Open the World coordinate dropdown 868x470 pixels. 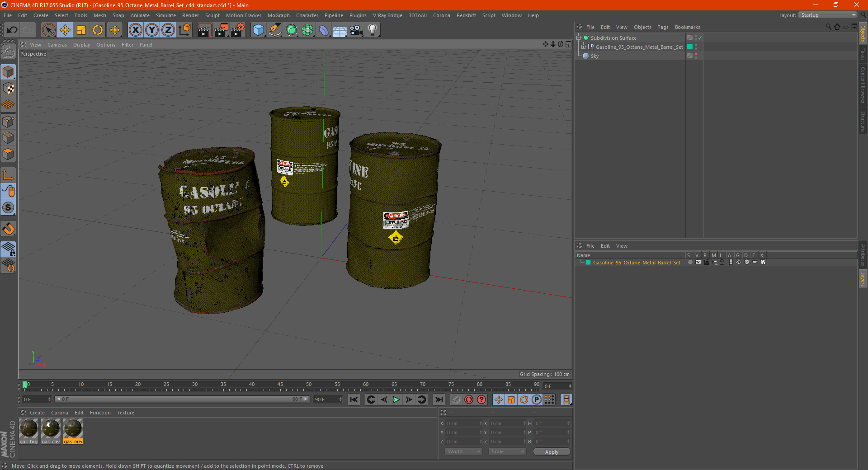(x=463, y=451)
